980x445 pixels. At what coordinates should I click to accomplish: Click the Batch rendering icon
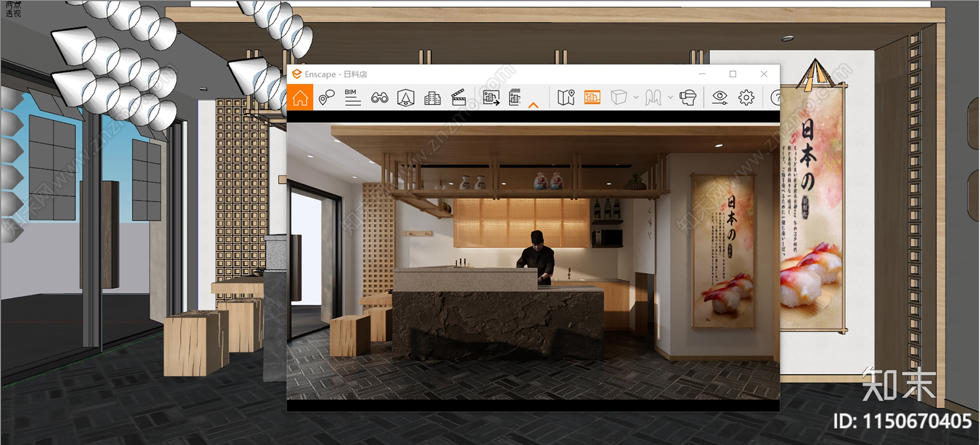514,97
